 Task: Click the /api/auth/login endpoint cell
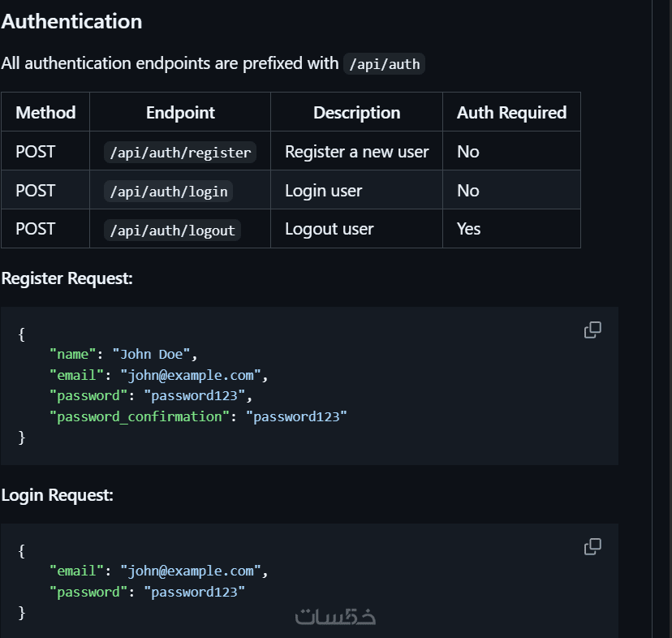[169, 191]
